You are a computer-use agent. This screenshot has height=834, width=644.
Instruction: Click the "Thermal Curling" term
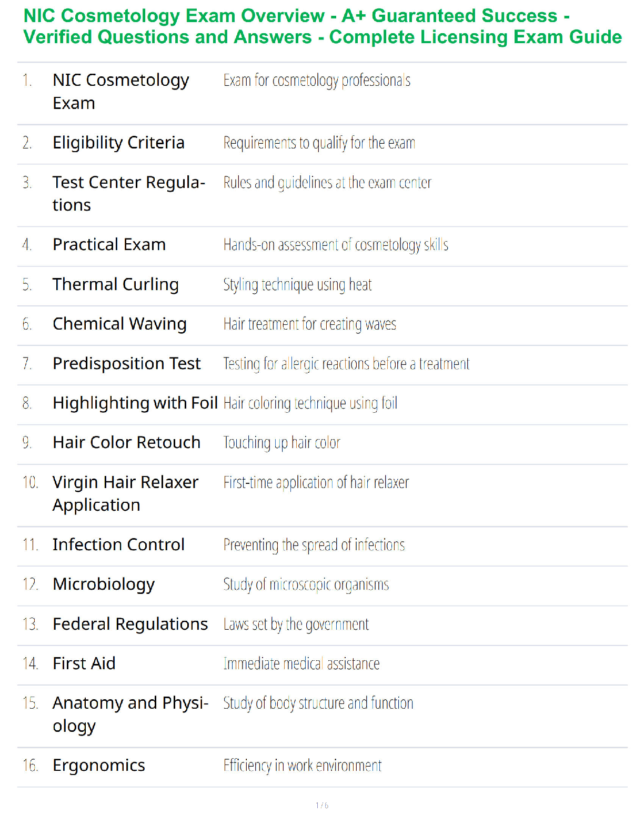point(115,284)
